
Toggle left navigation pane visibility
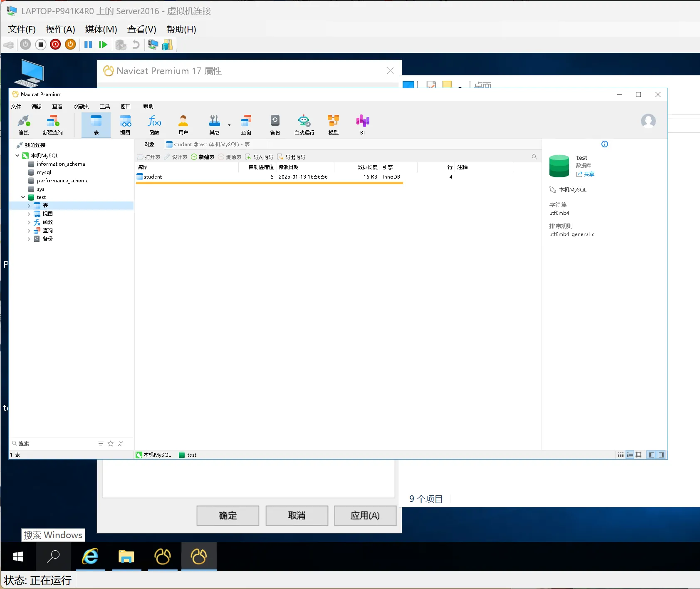[x=652, y=455]
